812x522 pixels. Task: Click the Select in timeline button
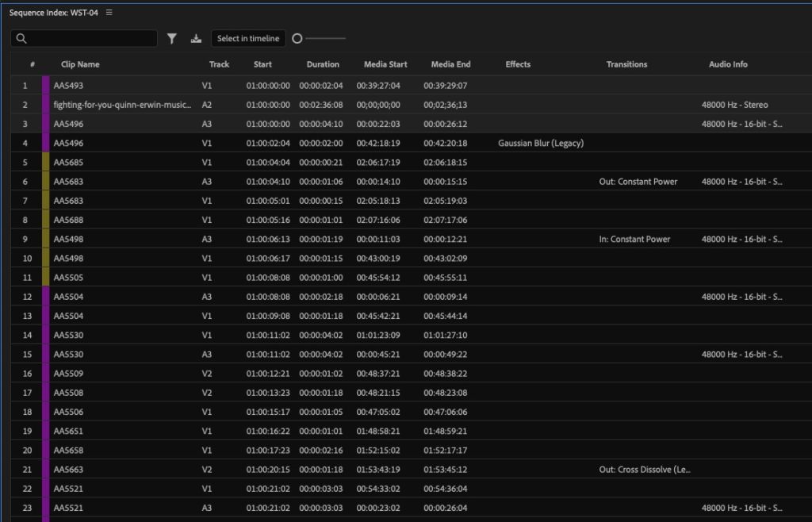248,38
